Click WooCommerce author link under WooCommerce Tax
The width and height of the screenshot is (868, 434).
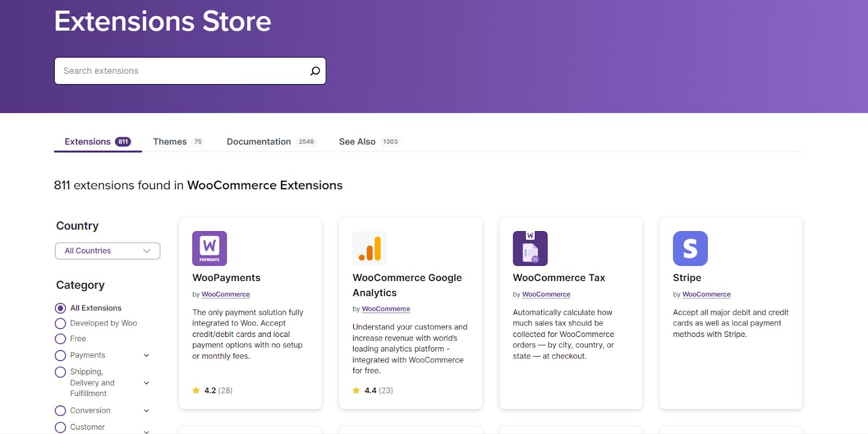tap(546, 295)
